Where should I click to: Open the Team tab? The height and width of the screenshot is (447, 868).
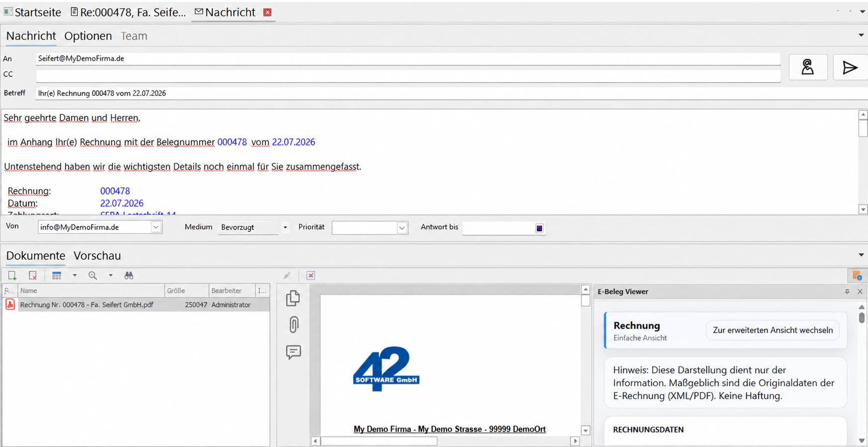coord(134,36)
